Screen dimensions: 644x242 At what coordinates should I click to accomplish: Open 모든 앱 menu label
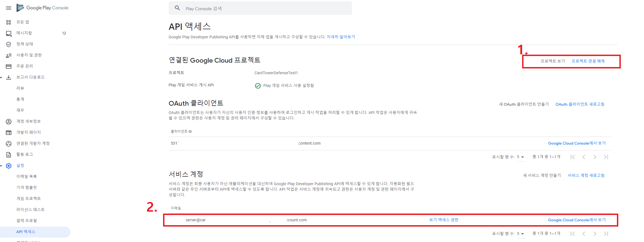click(23, 22)
